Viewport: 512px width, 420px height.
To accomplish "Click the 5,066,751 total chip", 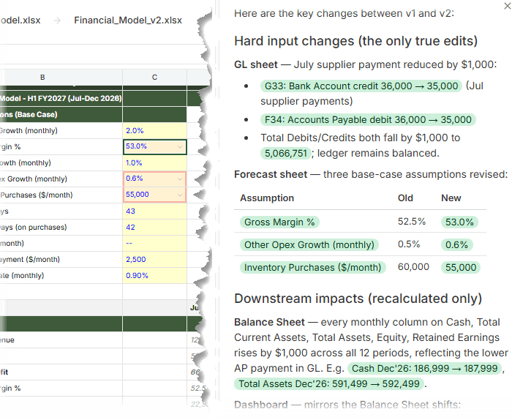I will click(286, 153).
